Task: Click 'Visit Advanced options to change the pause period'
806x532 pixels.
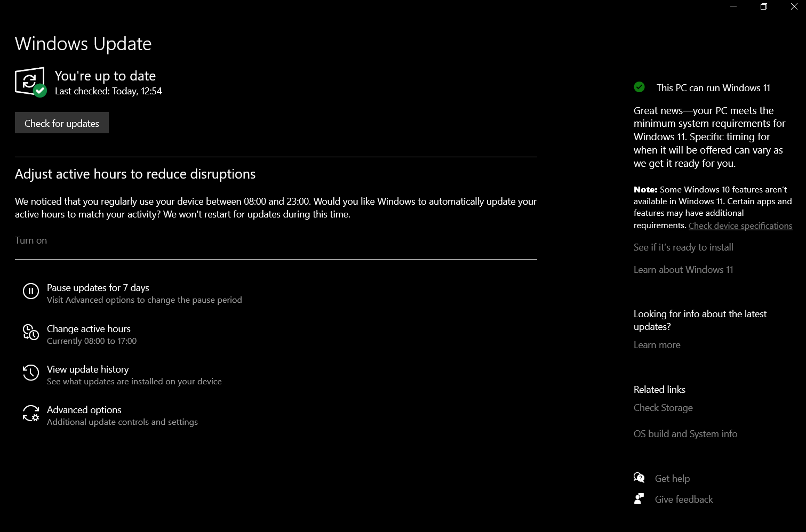Action: (145, 300)
